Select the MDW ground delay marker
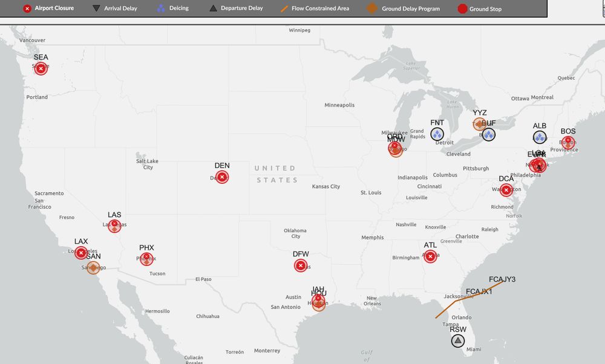Viewport: 605px width, 364px height. (x=395, y=149)
